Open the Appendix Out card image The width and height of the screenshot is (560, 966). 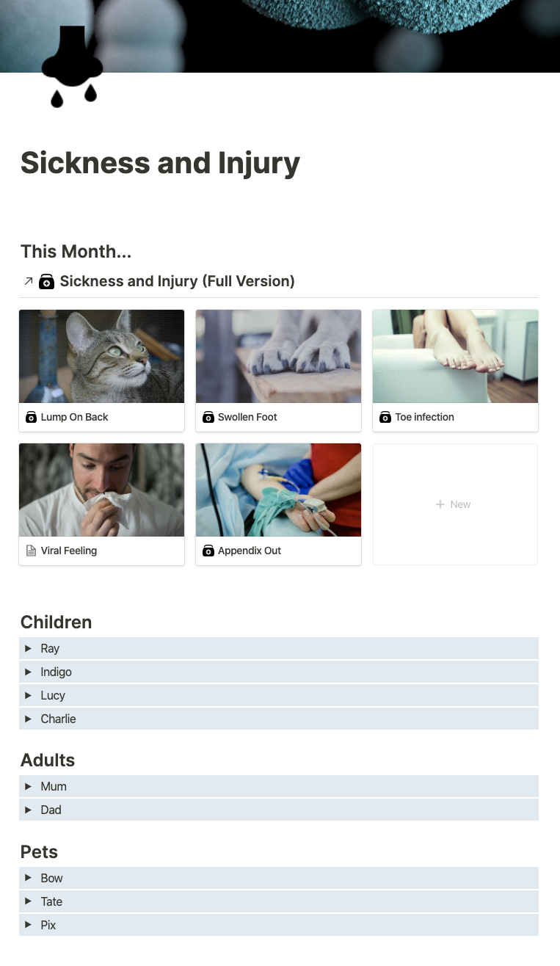(x=278, y=490)
